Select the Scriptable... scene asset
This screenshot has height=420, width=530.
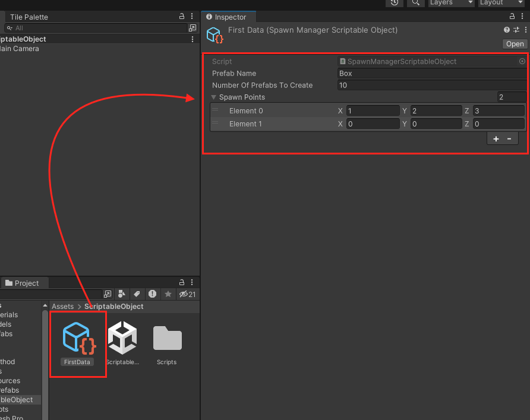point(122,343)
